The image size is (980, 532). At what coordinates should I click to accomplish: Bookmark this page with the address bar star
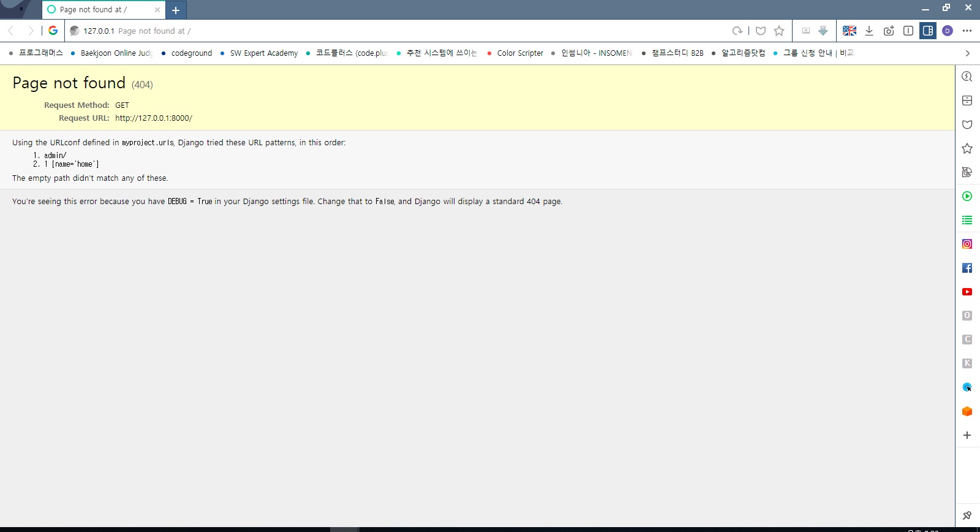pos(779,31)
